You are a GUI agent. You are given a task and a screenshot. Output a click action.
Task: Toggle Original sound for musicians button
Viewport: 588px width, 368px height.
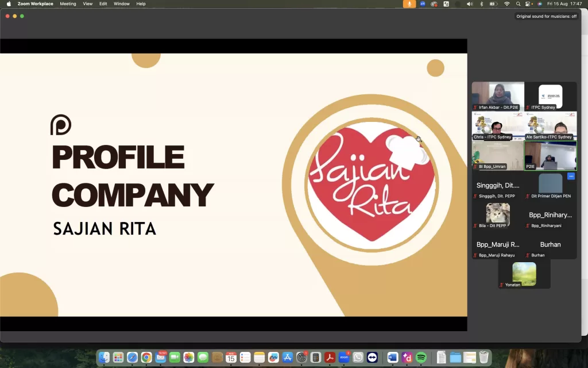click(x=546, y=16)
